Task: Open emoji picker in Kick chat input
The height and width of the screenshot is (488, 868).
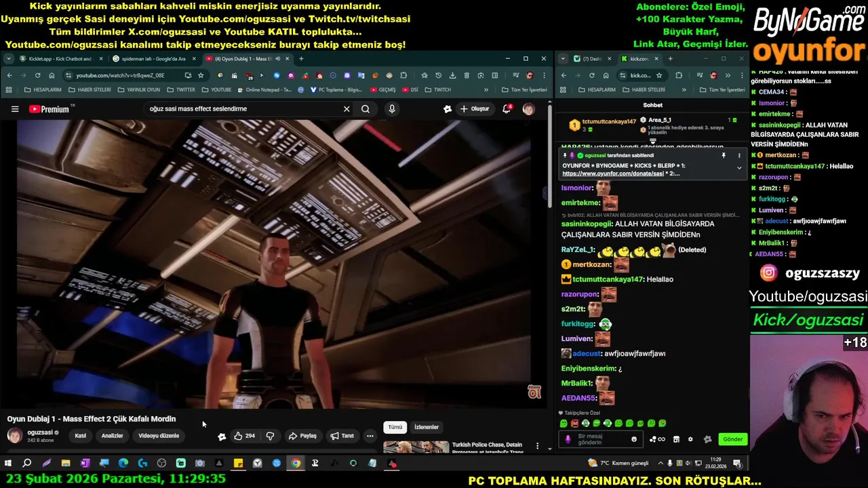Action: pyautogui.click(x=634, y=439)
